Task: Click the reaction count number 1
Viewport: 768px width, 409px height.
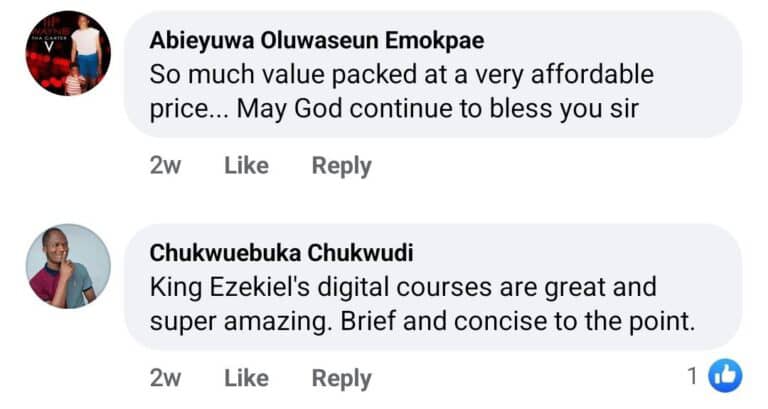Action: 692,377
